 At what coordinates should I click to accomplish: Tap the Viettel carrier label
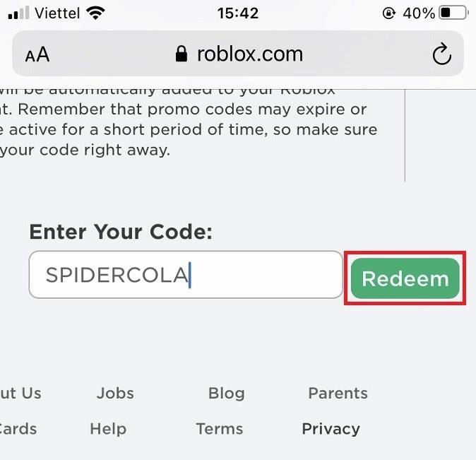(x=57, y=13)
